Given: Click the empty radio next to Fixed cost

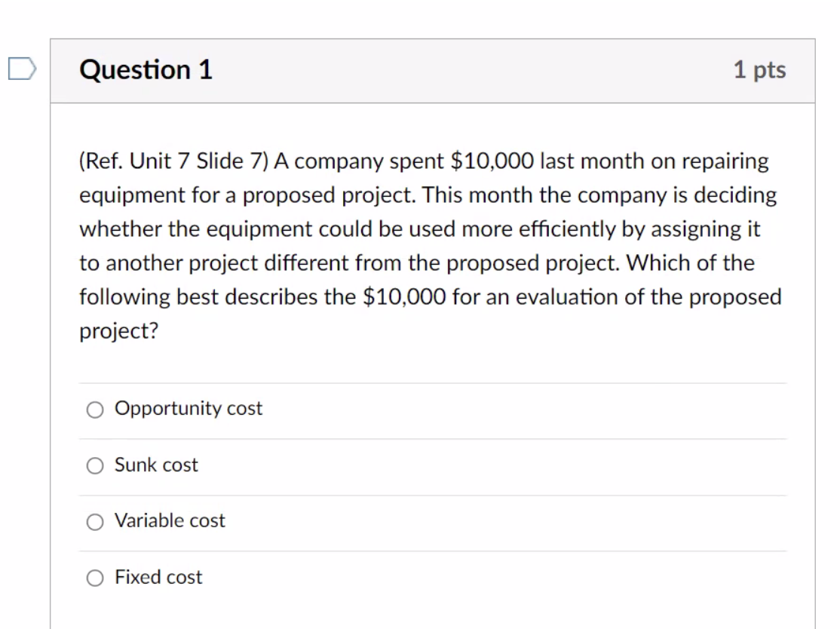Looking at the screenshot, I should point(94,577).
